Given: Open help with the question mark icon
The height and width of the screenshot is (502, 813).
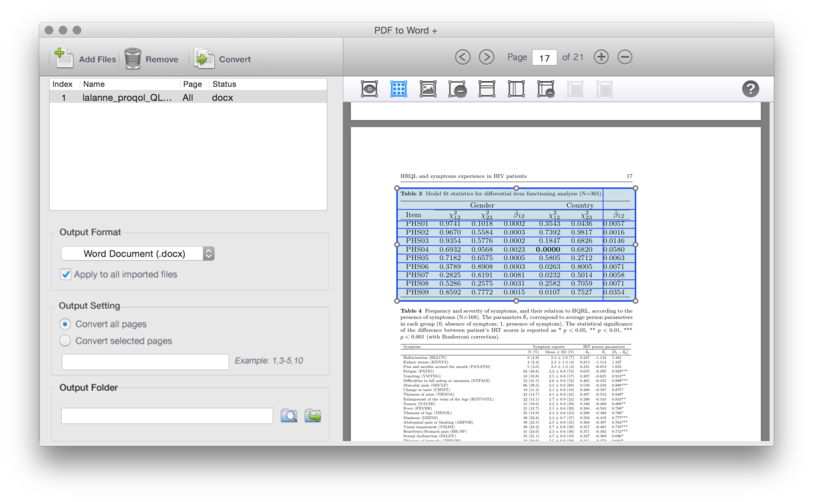Looking at the screenshot, I should coord(750,89).
